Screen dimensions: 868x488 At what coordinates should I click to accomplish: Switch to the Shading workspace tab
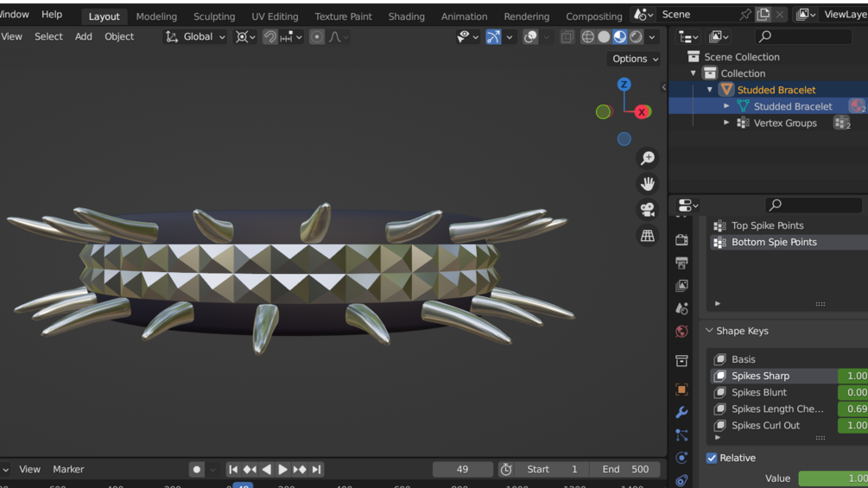tap(406, 16)
